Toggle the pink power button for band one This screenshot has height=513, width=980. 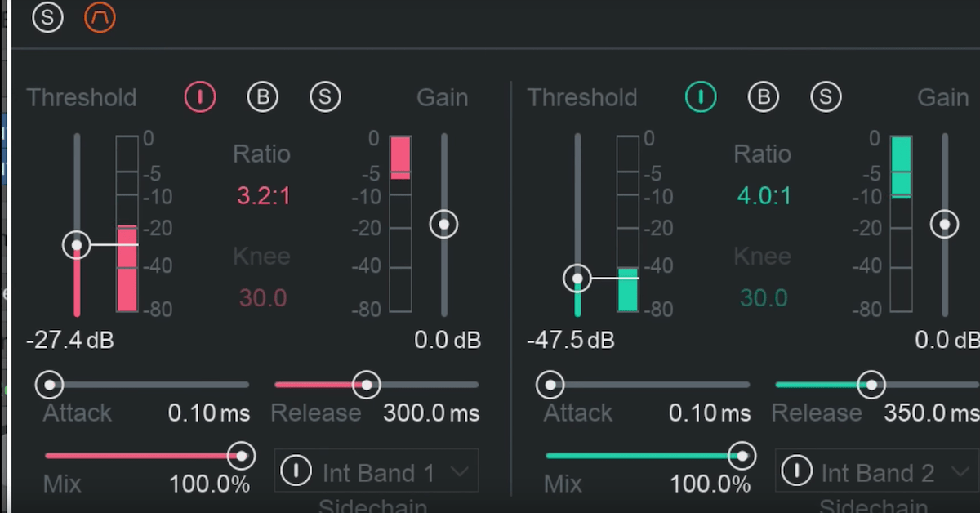pyautogui.click(x=200, y=96)
